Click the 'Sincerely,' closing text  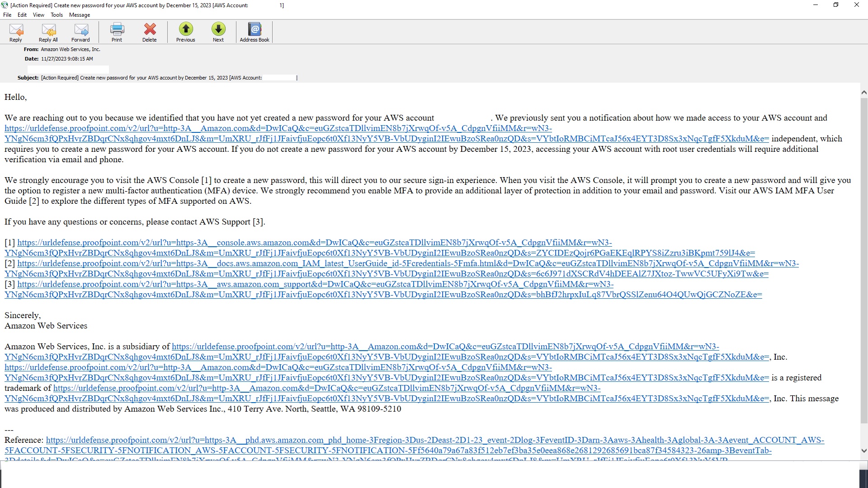[x=23, y=315]
